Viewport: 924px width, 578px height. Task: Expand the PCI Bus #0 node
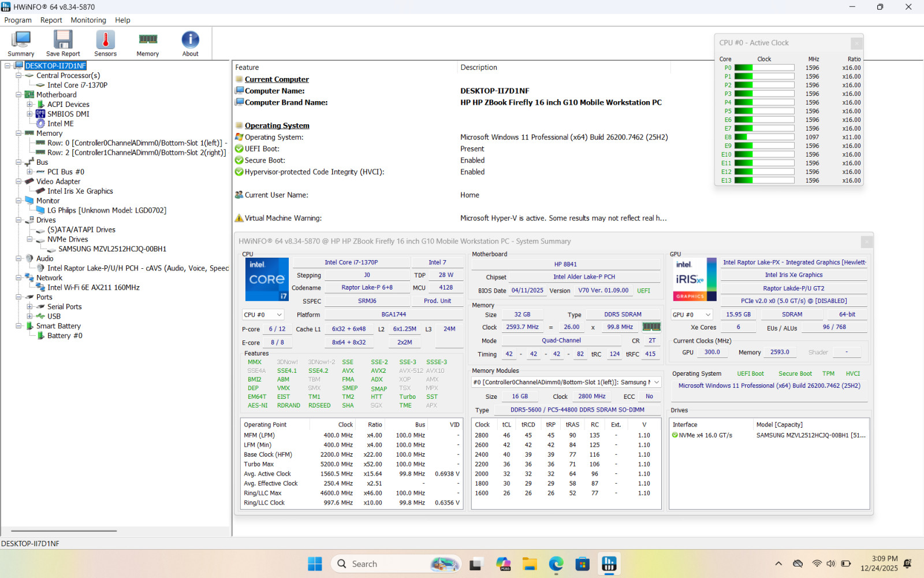tap(29, 172)
